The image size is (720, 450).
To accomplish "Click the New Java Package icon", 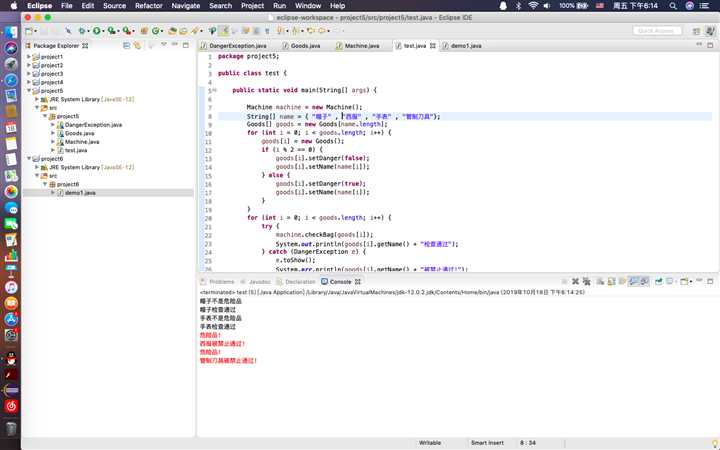I will [x=144, y=31].
